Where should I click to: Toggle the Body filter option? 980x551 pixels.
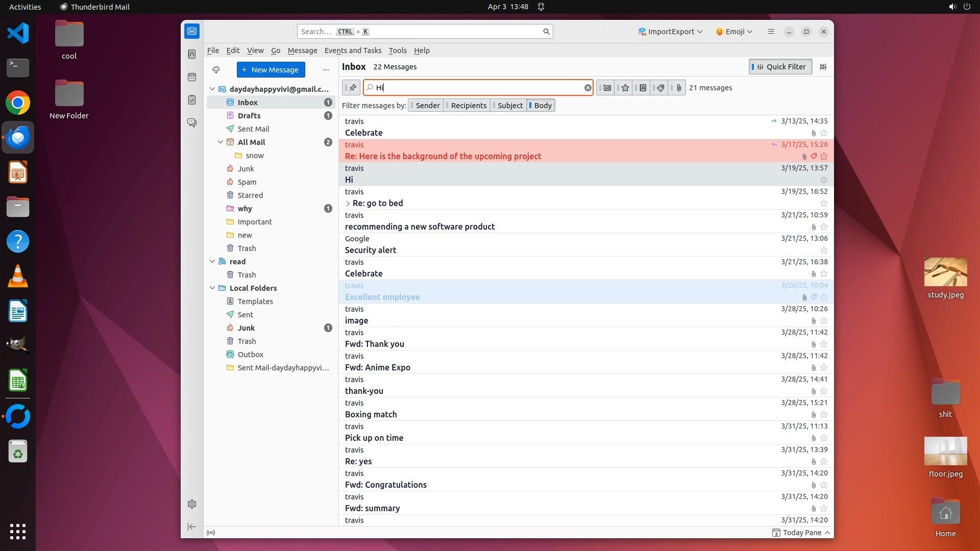tap(542, 106)
